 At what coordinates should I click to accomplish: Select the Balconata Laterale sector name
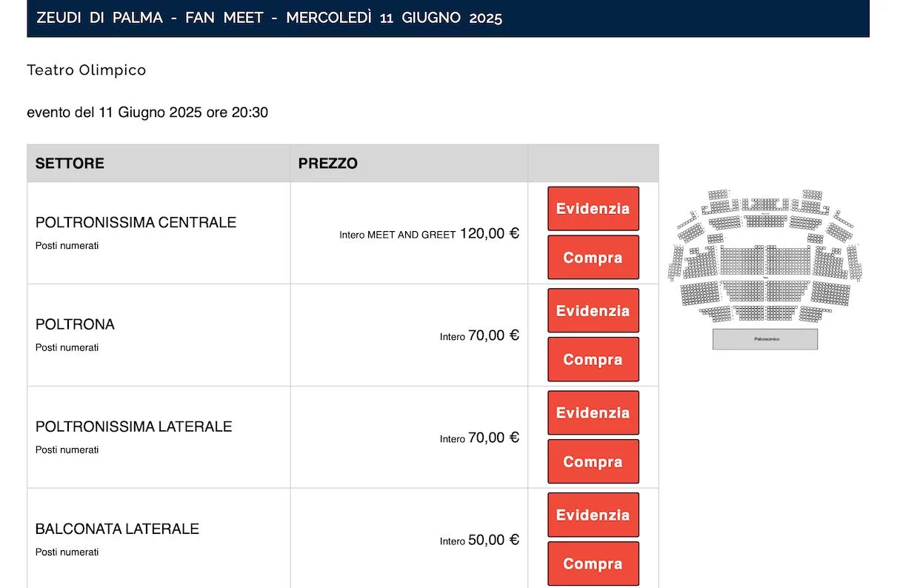(x=117, y=529)
